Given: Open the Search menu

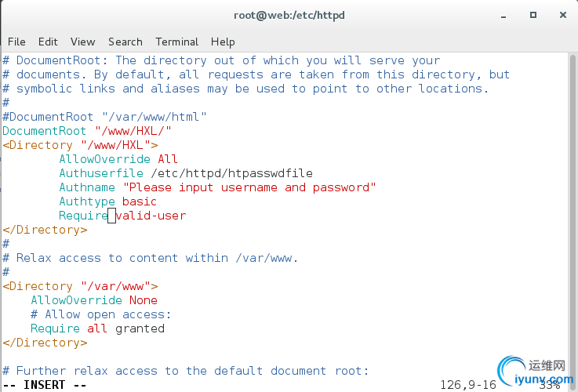Looking at the screenshot, I should click(x=125, y=42).
